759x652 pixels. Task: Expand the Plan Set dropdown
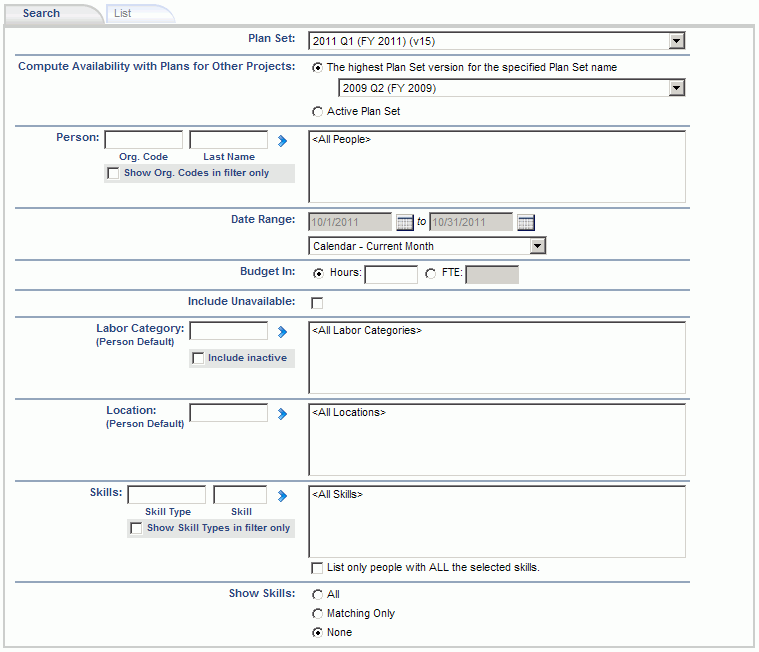(677, 41)
